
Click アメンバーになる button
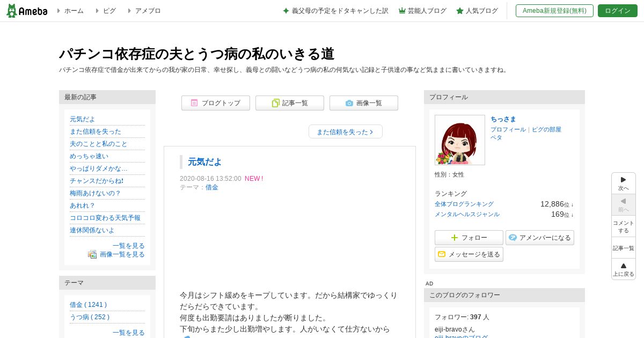tap(540, 238)
